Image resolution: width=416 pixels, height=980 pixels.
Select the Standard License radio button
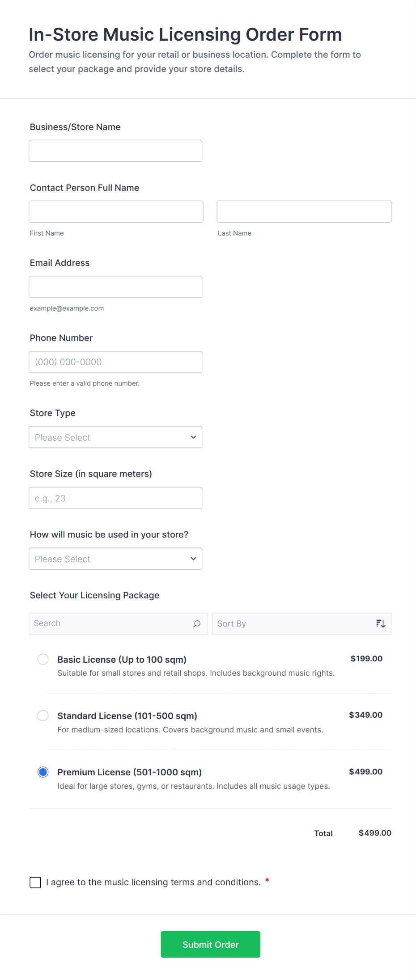coord(43,715)
